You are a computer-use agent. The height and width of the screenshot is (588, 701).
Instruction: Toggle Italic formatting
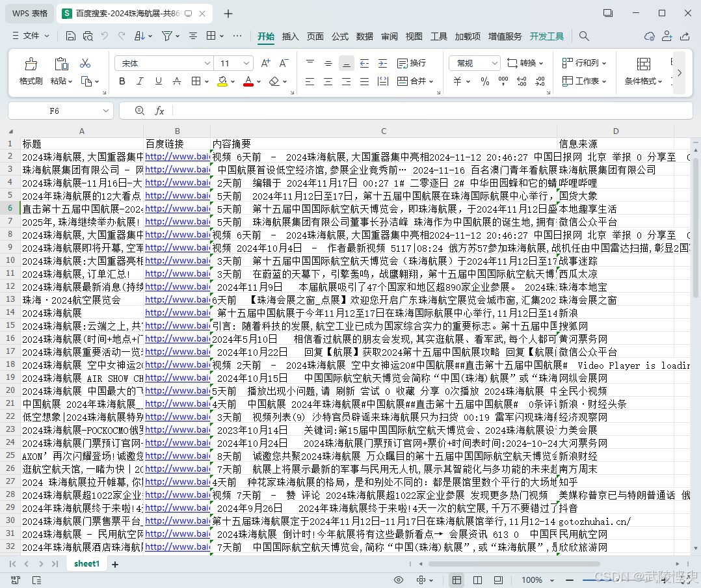click(x=140, y=81)
